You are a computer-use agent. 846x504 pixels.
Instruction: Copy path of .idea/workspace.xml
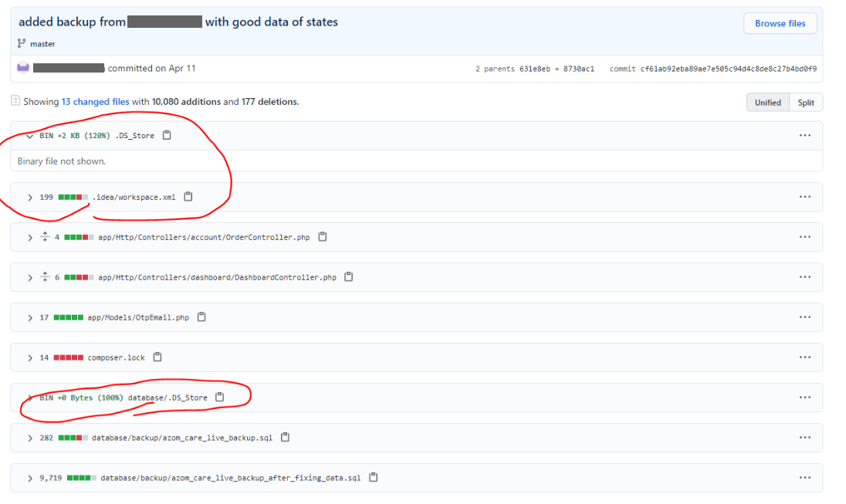coord(188,196)
